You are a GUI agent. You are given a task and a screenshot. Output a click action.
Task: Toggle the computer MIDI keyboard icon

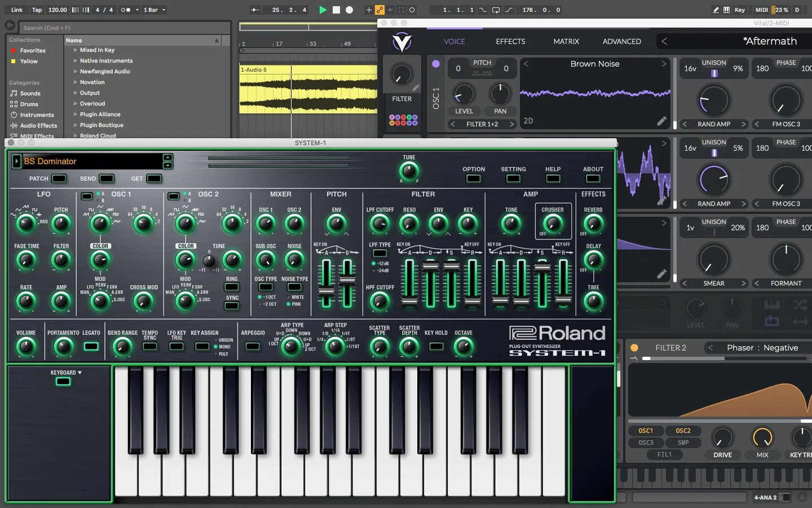point(726,10)
